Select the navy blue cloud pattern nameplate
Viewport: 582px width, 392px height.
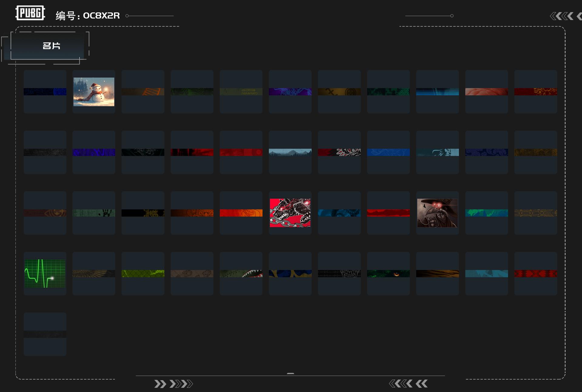(487, 152)
